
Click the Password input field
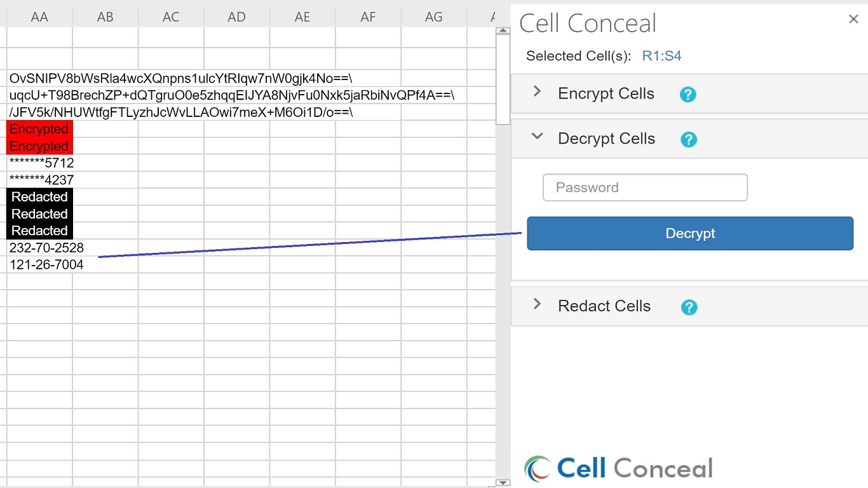(645, 187)
